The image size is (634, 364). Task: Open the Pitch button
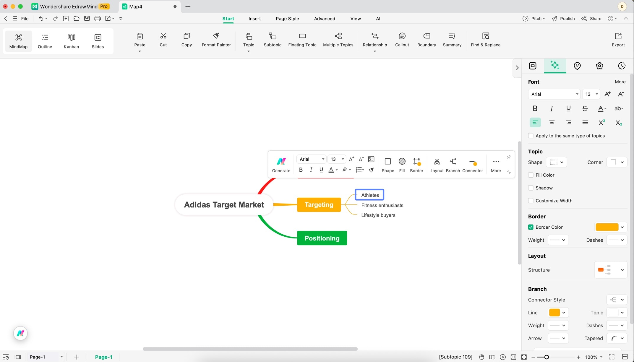[534, 19]
